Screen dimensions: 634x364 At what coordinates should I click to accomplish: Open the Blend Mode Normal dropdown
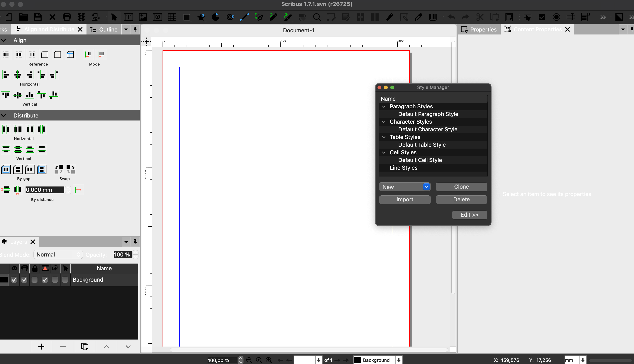coord(58,255)
